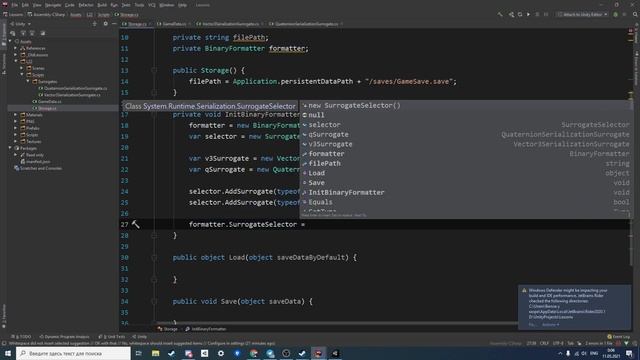
Task: Collapse the Surrogates folder
Action: pos(28,82)
